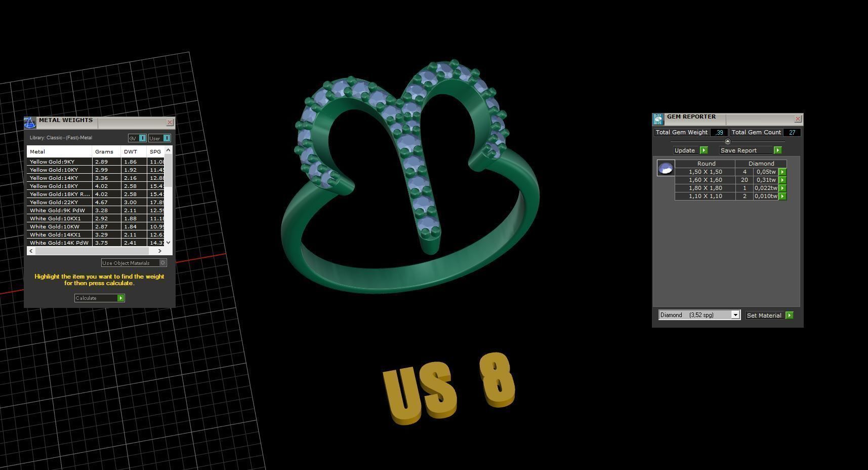Select the Yellow Gold:10KY row
This screenshot has width=868, height=470.
96,170
